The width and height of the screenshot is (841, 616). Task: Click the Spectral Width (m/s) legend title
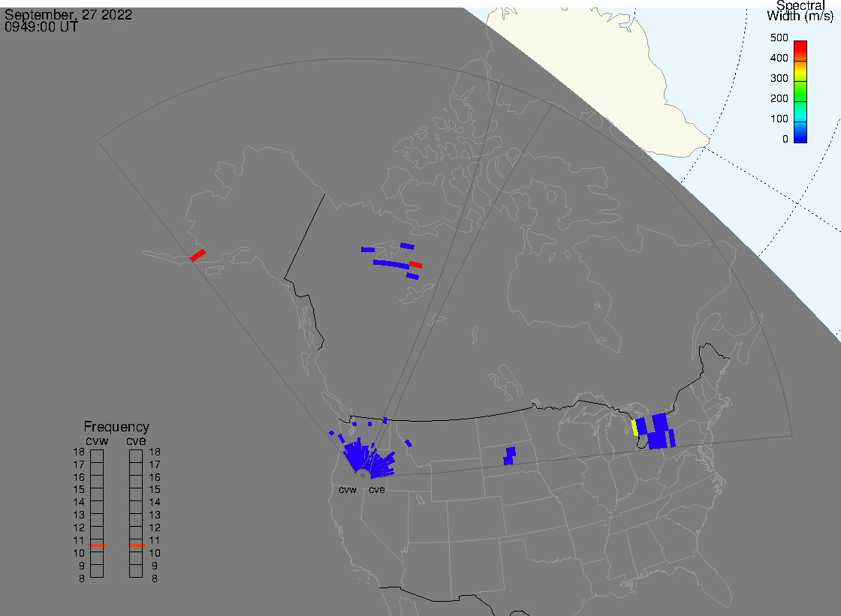[800, 11]
